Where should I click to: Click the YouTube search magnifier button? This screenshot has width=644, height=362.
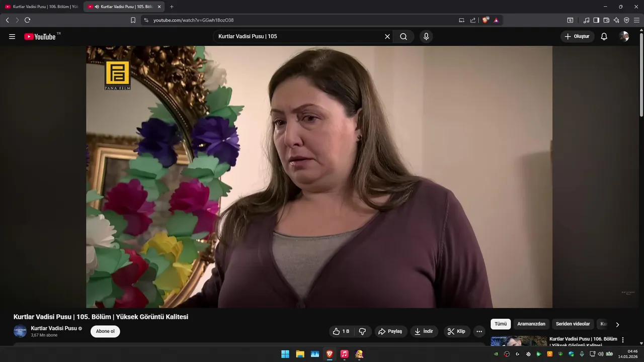[404, 37]
